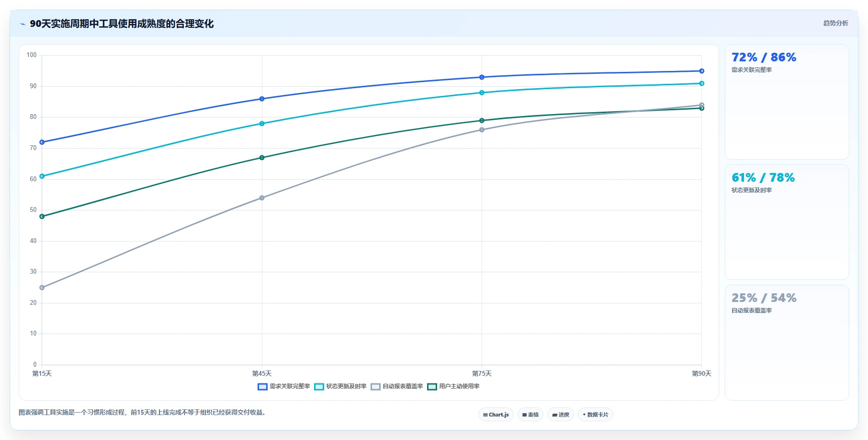Click the 需求关联完整率 label in the first stat card
The image size is (868, 440).
pyautogui.click(x=752, y=70)
